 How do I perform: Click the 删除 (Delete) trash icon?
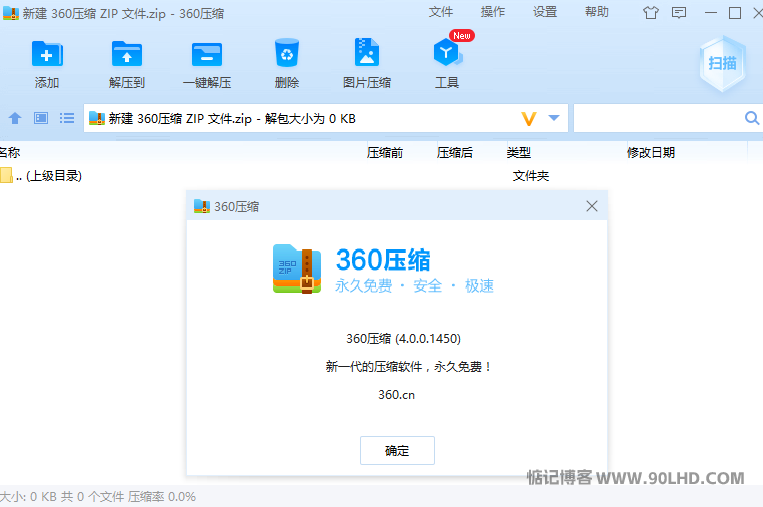(287, 53)
